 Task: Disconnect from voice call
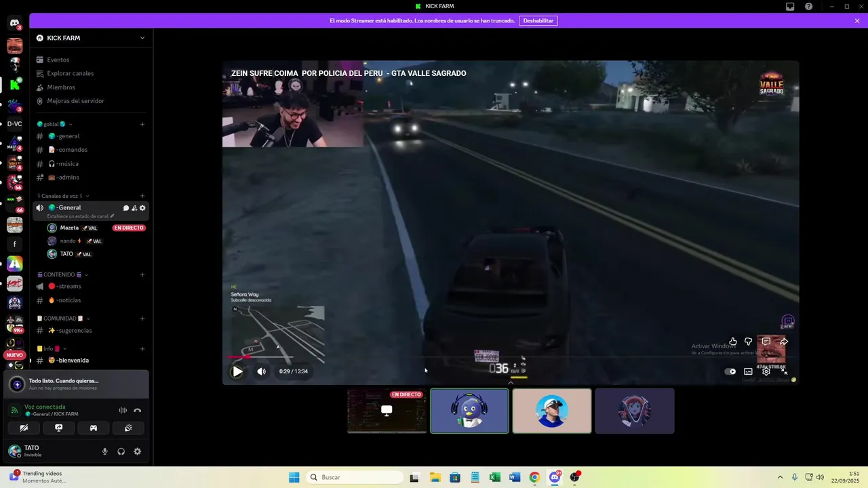coord(138,410)
